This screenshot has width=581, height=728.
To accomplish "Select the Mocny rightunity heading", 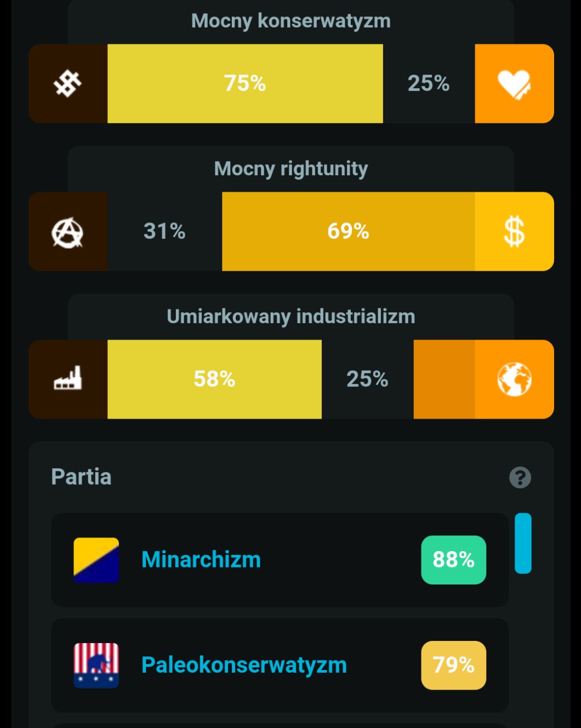I will 290,169.
